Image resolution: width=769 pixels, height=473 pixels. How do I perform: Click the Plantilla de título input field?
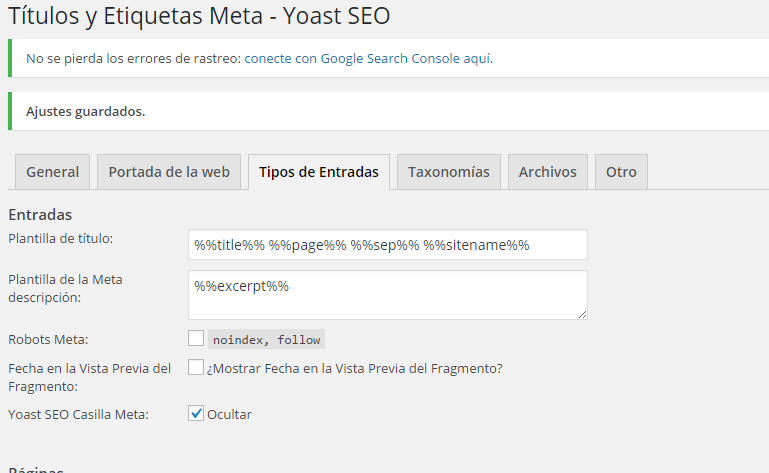tap(387, 244)
